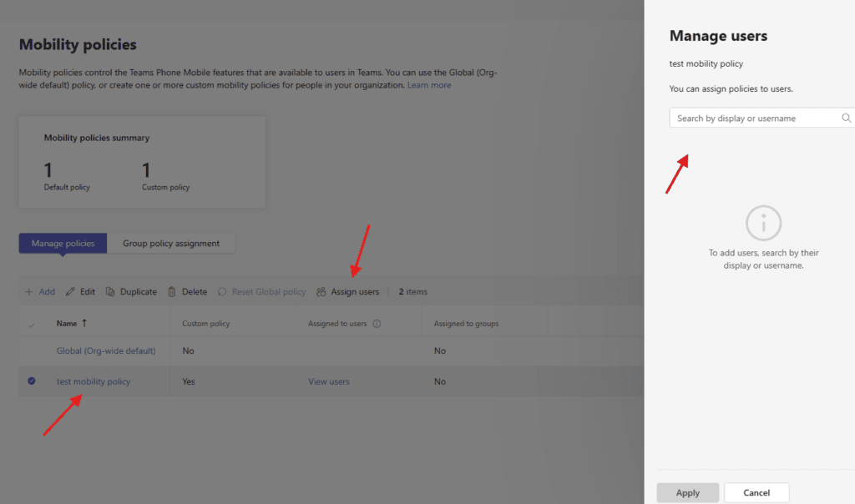Click the Duplicate copy icon
Viewport: 855px width, 504px height.
(x=110, y=292)
